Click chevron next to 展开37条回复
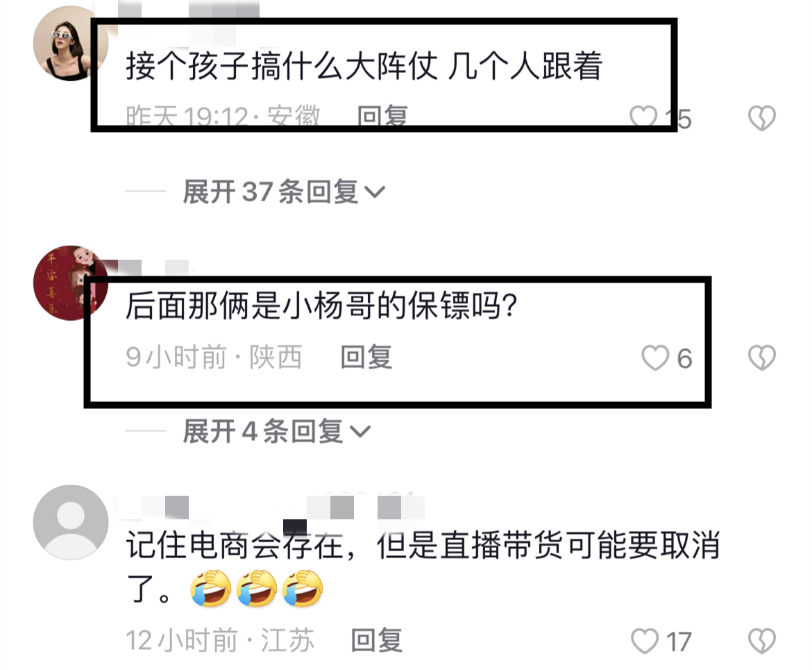 click(374, 193)
